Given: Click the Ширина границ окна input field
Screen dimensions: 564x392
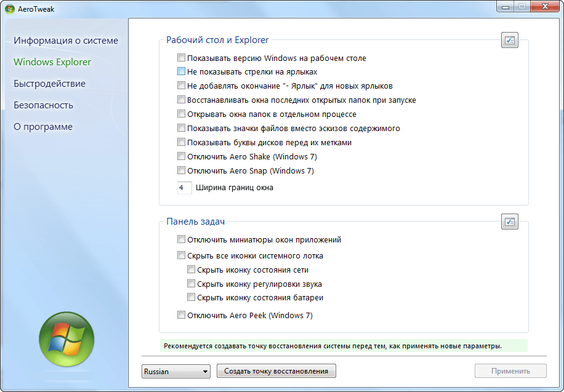Looking at the screenshot, I should (x=185, y=188).
